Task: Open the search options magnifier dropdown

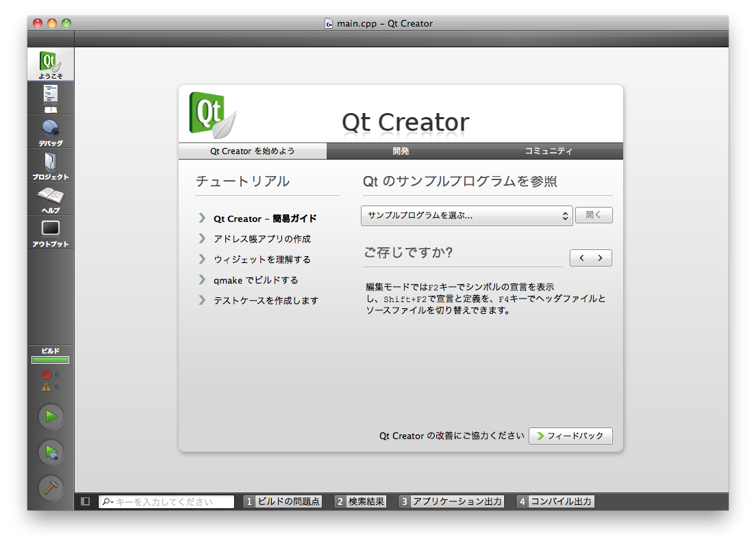Action: 108,502
